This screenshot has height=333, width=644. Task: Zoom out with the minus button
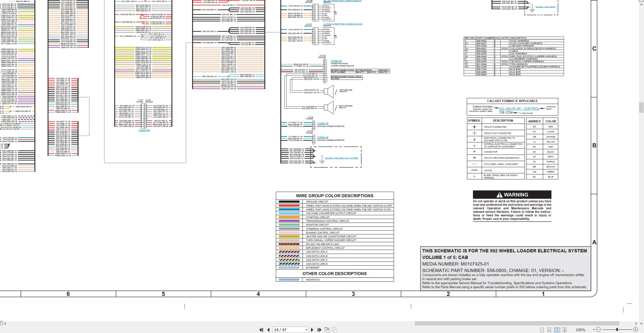pos(598,329)
